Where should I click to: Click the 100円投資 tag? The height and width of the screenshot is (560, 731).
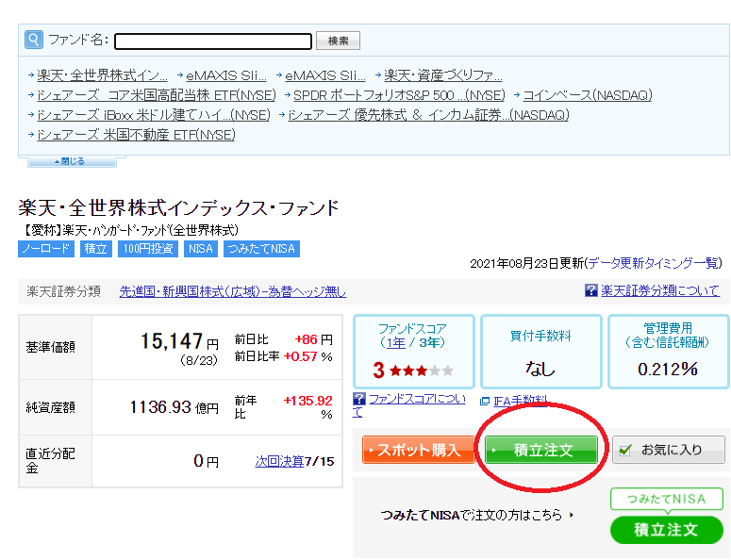pos(148,249)
